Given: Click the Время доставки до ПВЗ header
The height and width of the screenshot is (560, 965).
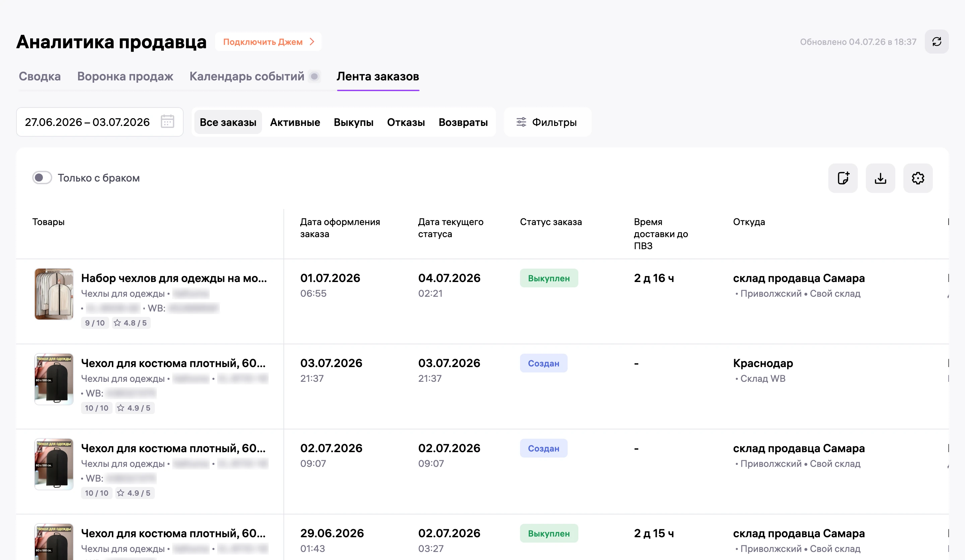Looking at the screenshot, I should pyautogui.click(x=661, y=233).
